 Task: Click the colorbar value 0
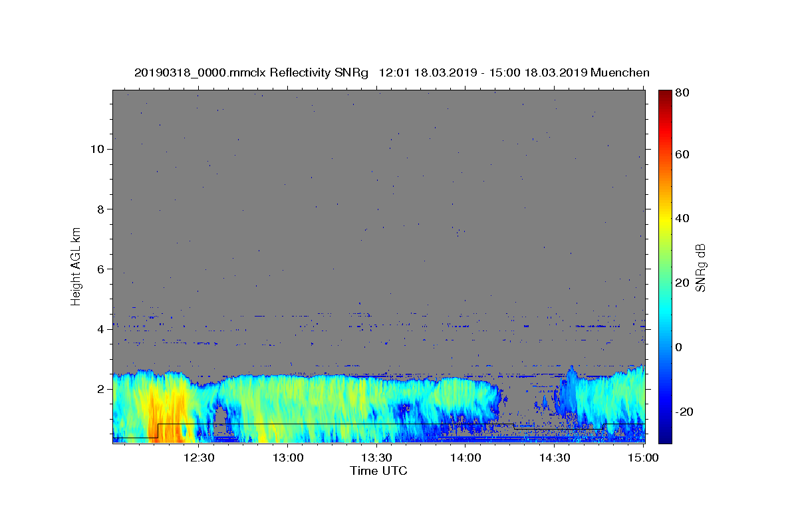679,347
